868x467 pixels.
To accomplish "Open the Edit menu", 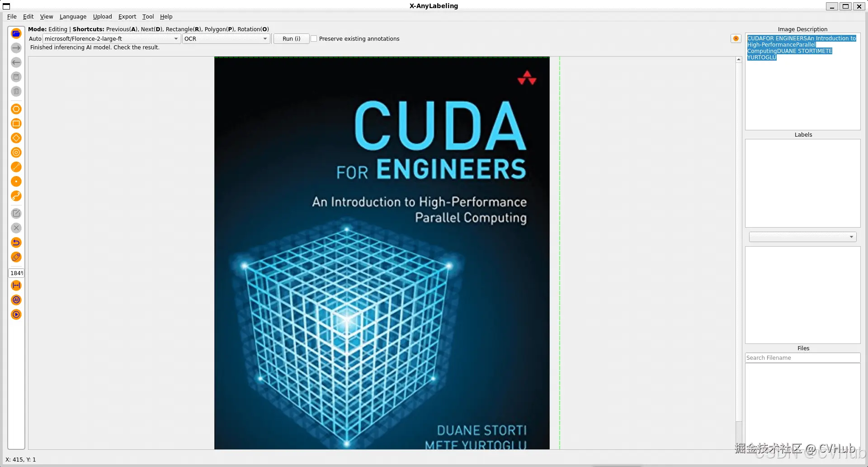I will 28,17.
